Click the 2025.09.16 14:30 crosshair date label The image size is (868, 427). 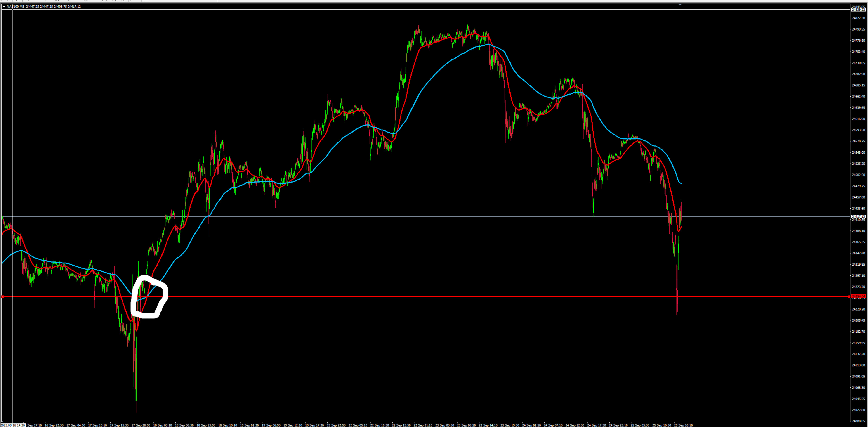[13, 425]
